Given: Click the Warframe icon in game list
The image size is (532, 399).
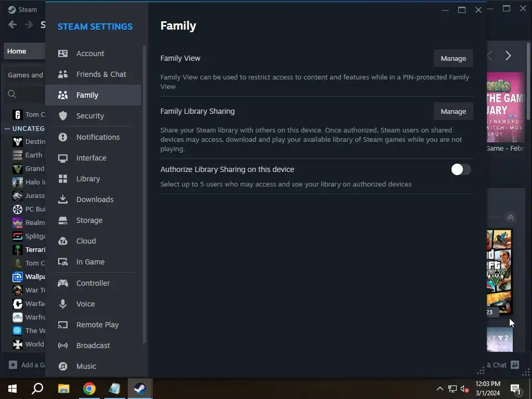Looking at the screenshot, I should pyautogui.click(x=17, y=317).
